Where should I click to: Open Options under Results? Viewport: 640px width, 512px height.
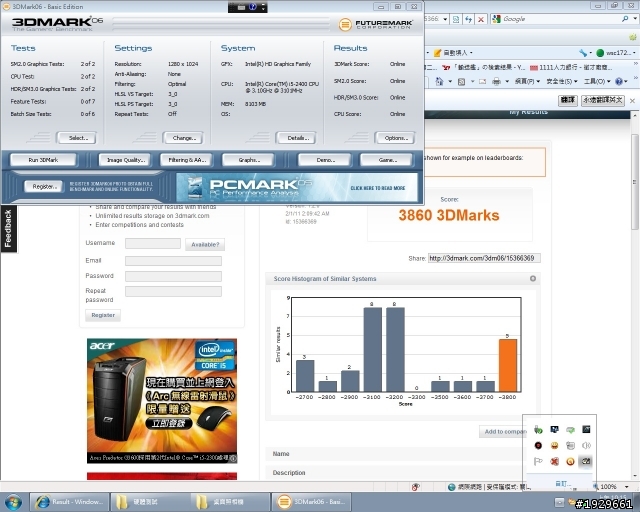click(x=396, y=138)
